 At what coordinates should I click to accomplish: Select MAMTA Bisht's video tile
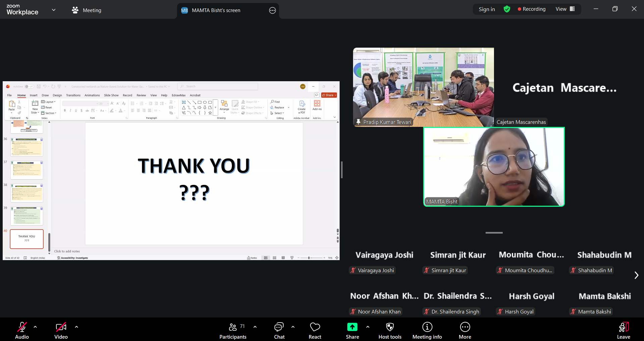(494, 167)
